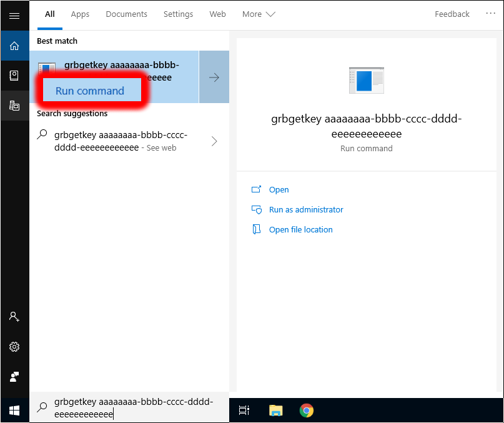Click the Windows Start button

(x=14, y=410)
